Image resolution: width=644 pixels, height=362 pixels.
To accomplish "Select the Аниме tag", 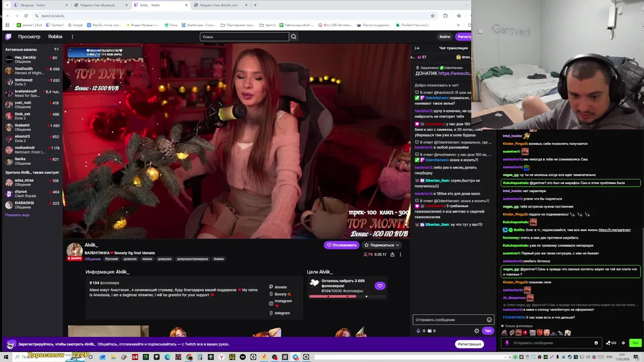I will (218, 259).
